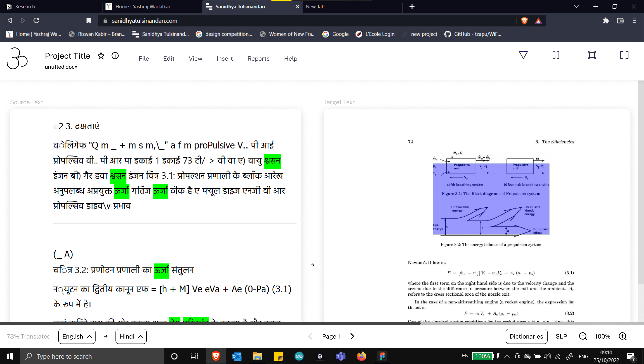Open the Dictionaries button
This screenshot has width=644, height=364.
click(x=526, y=336)
